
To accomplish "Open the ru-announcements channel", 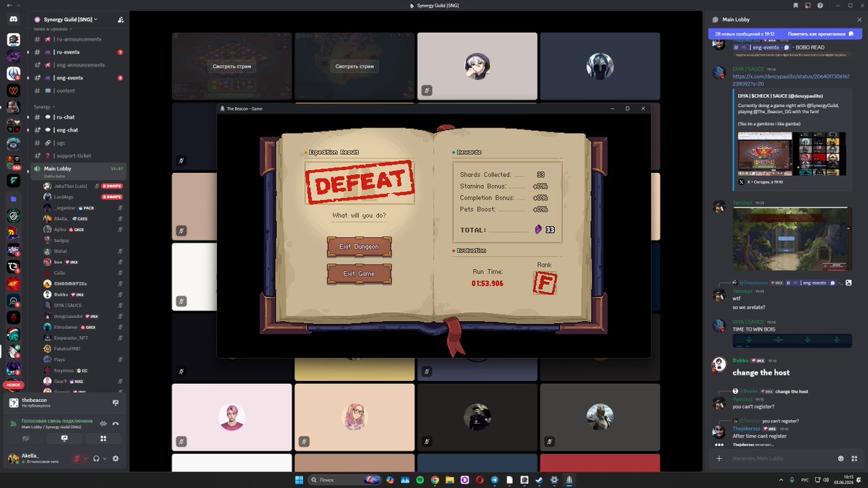I will point(78,39).
